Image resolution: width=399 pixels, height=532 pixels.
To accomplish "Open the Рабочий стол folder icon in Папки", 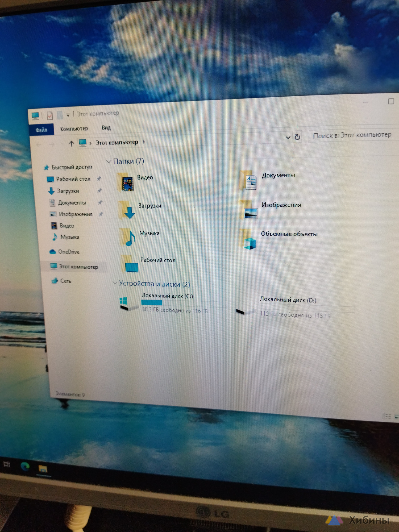I will pos(130,264).
